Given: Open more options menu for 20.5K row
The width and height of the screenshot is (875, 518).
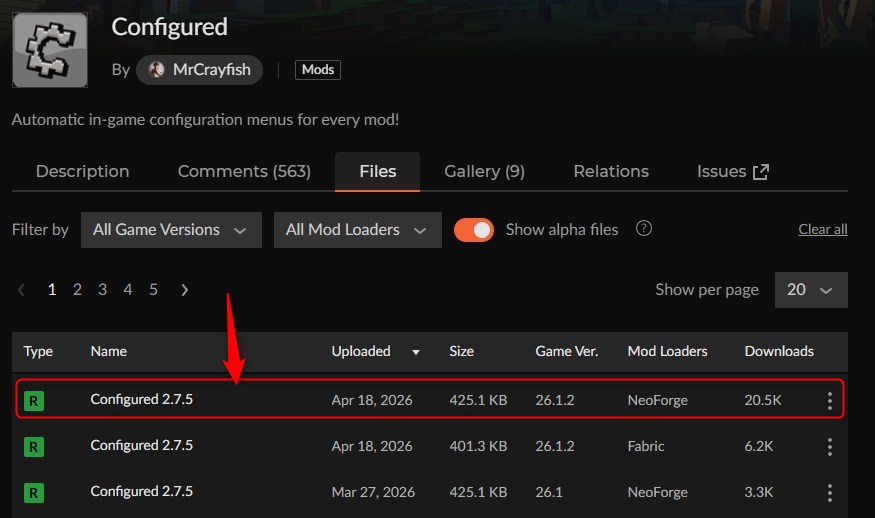Looking at the screenshot, I should 830,401.
